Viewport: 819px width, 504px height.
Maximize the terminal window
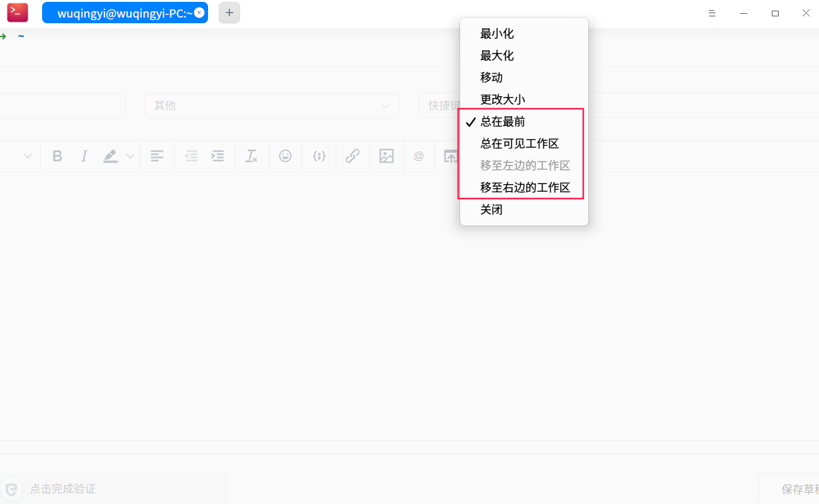point(775,13)
